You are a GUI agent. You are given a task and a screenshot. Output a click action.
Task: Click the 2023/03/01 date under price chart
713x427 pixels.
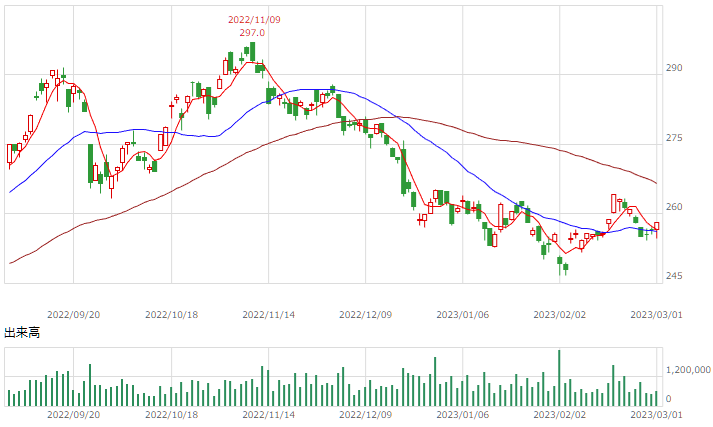(x=656, y=315)
